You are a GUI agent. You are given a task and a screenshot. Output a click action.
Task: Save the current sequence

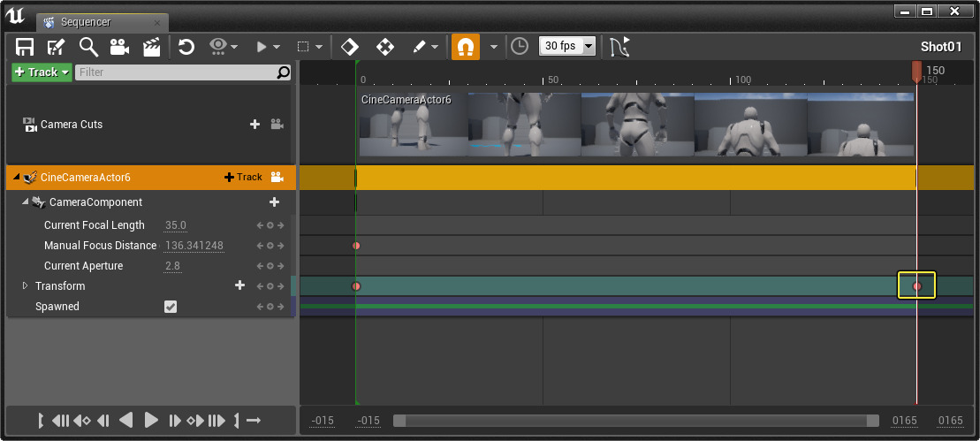[25, 47]
